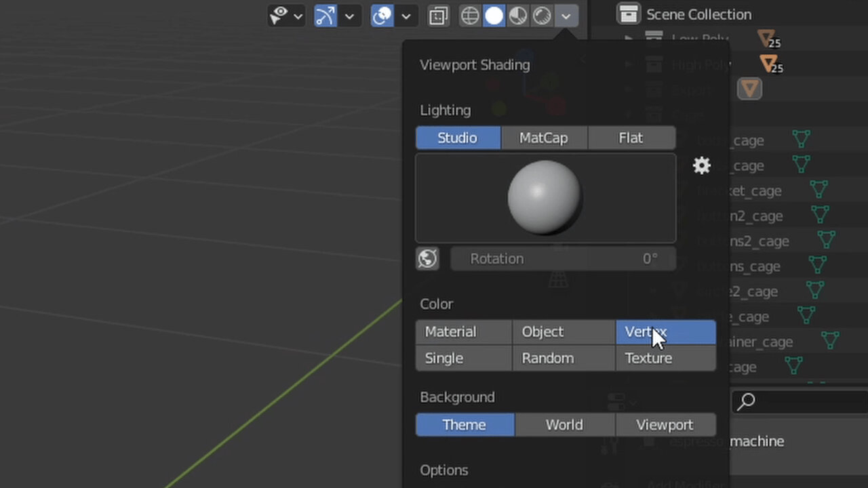
Task: Switch to Material Preview shading
Action: point(517,16)
